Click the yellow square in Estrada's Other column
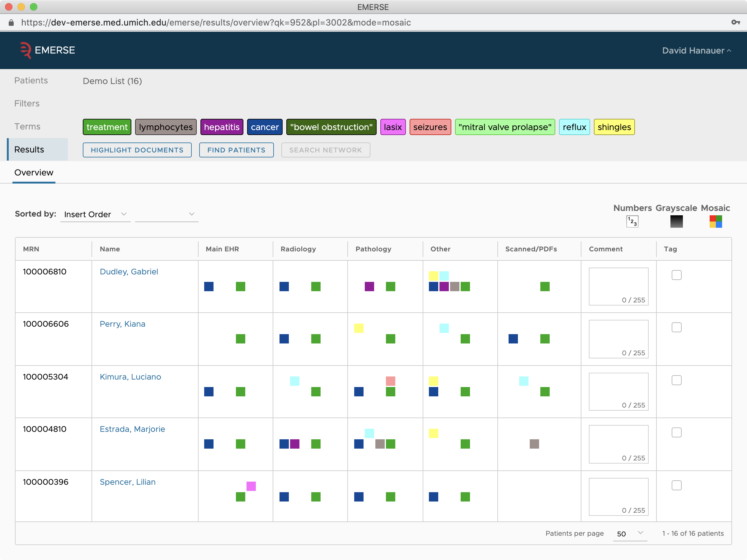747x560 pixels. tap(433, 433)
